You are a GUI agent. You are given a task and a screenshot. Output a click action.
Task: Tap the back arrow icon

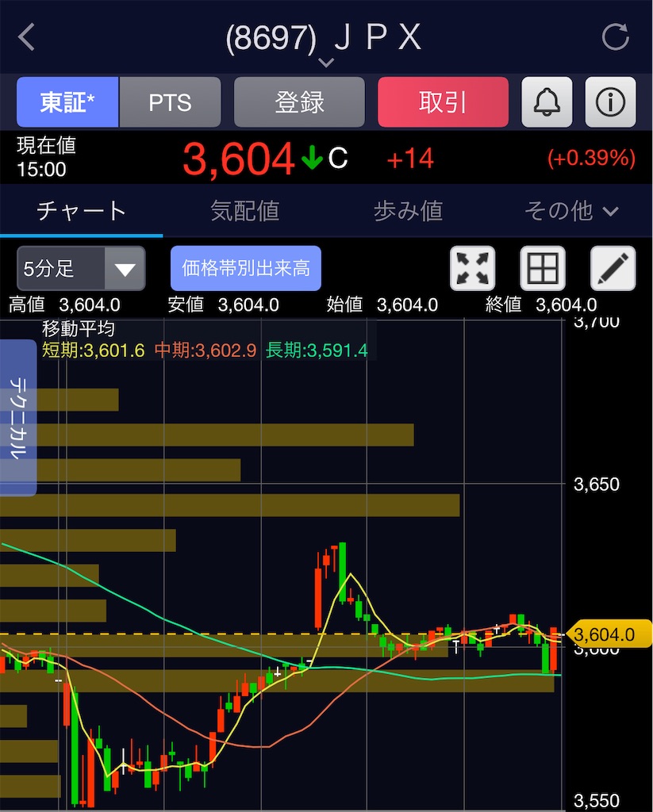(26, 36)
